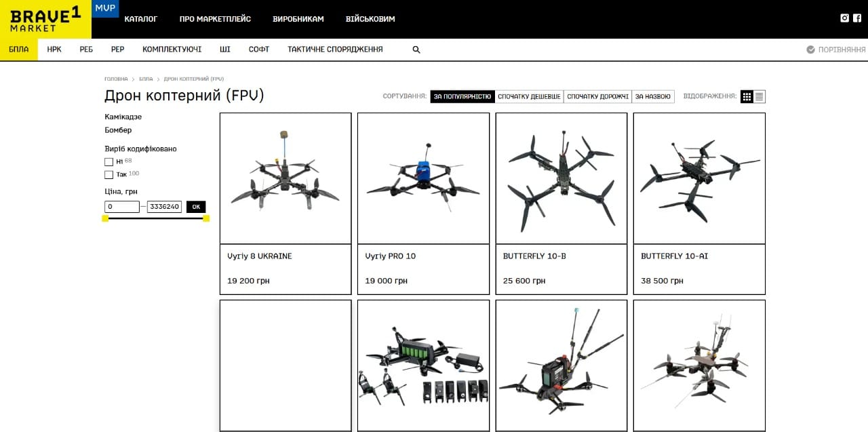Select the Софт category tab
The image size is (868, 432).
coord(259,50)
